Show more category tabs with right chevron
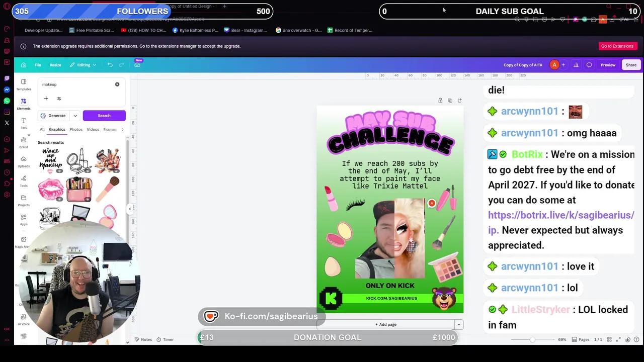Image resolution: width=644 pixels, height=362 pixels. 122,129
